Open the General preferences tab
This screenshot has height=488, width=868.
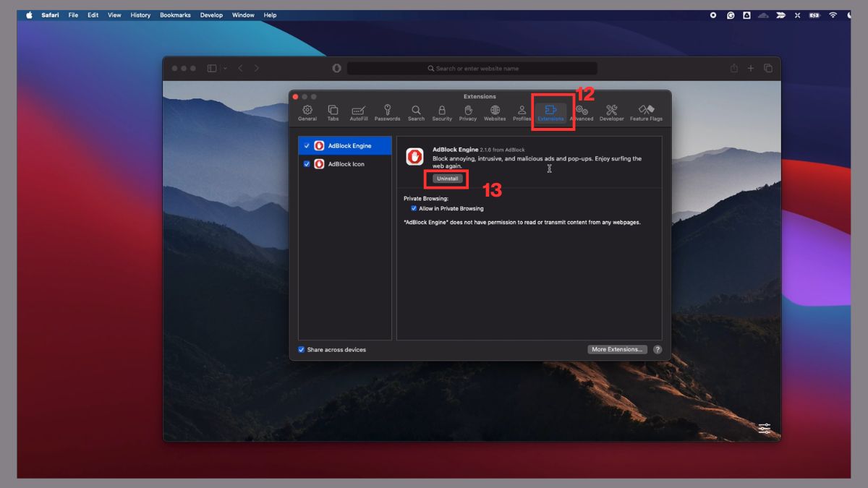[x=307, y=113]
